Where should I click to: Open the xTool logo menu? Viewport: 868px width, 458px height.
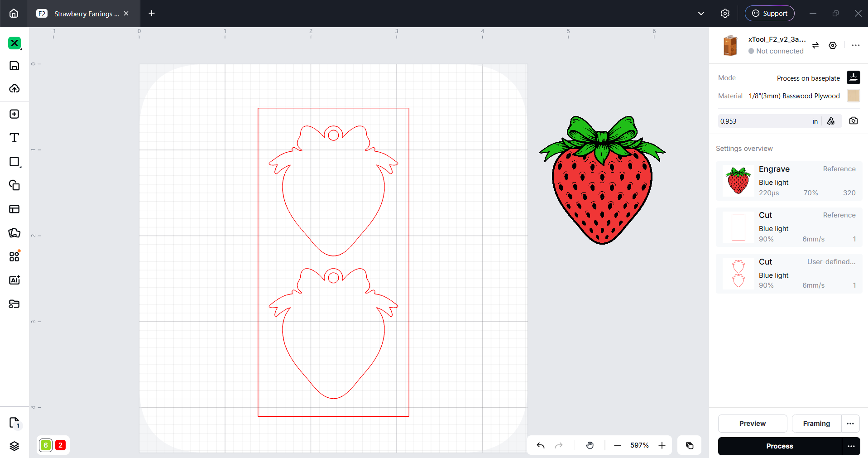14,43
